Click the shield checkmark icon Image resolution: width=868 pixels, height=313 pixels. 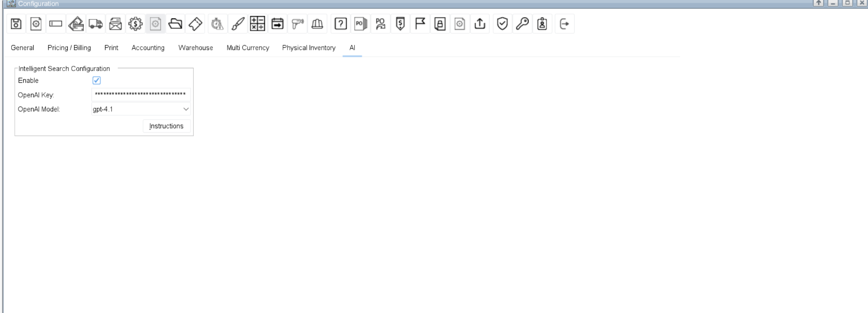(x=502, y=24)
